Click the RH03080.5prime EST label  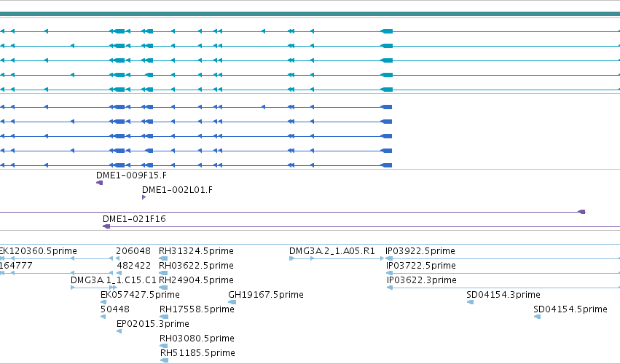pyautogui.click(x=197, y=339)
